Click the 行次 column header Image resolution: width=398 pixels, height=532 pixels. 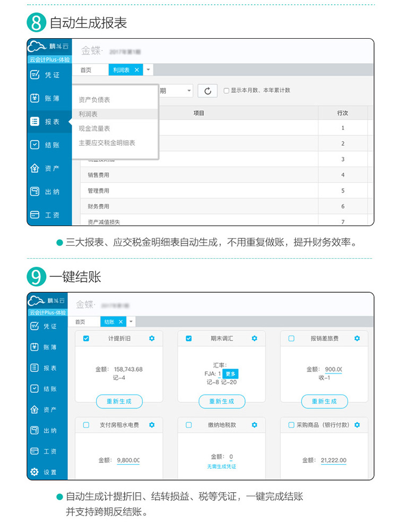(x=343, y=113)
